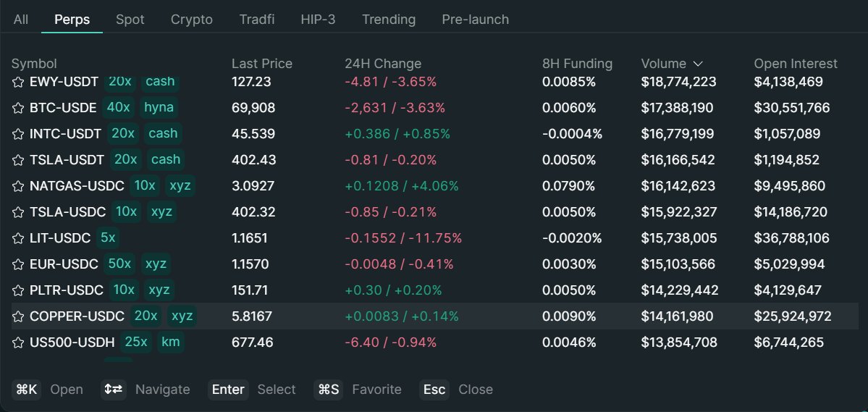Add NATGAS-USDC to favorites via star
Image resolution: width=868 pixels, height=412 pixels.
point(19,186)
